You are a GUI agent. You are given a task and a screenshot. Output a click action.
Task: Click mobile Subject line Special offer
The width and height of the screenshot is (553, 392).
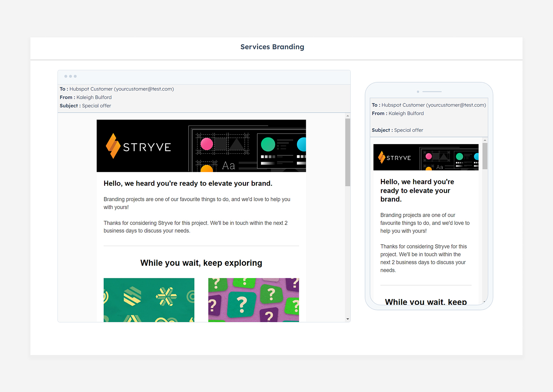(x=397, y=130)
